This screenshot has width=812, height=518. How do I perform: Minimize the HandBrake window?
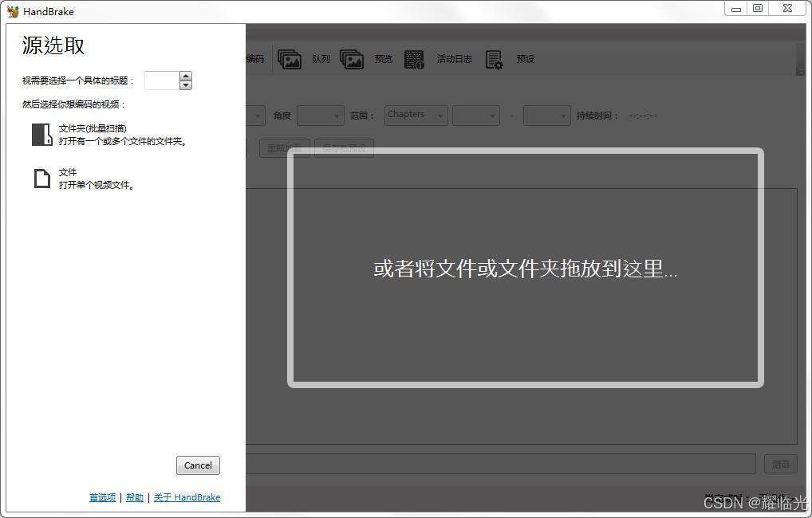point(736,8)
